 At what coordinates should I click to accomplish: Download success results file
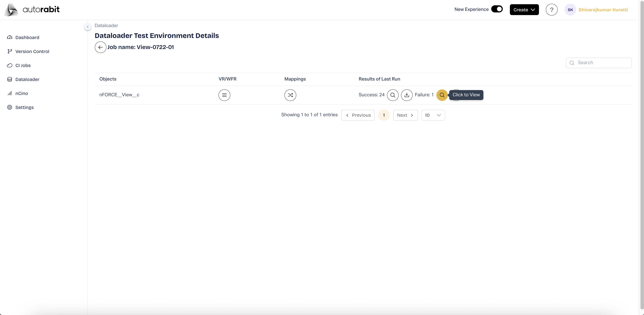click(x=407, y=95)
